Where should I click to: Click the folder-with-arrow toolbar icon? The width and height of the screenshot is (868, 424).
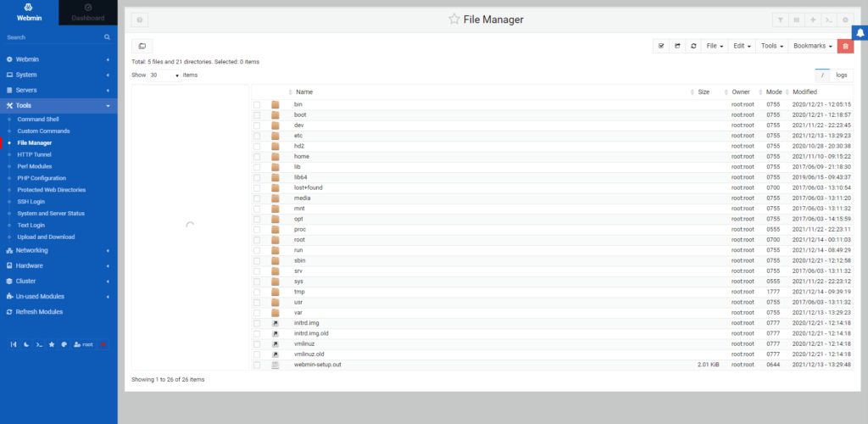[677, 47]
